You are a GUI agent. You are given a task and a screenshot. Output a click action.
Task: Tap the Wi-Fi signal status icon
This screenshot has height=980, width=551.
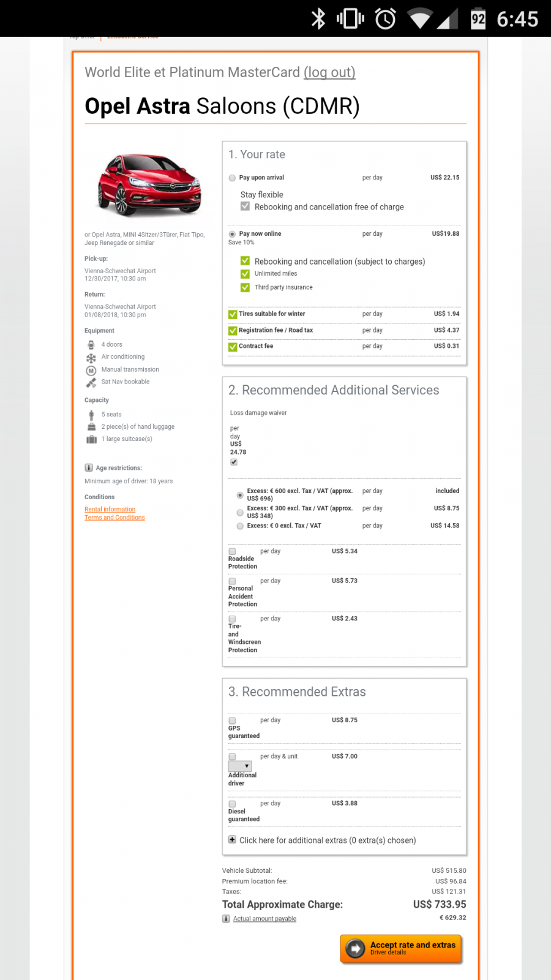[419, 19]
